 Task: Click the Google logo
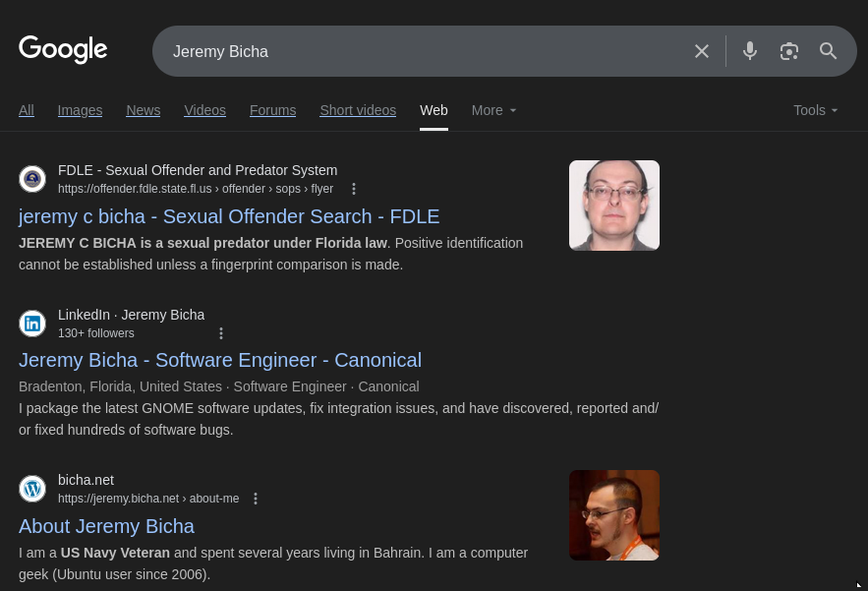63,49
